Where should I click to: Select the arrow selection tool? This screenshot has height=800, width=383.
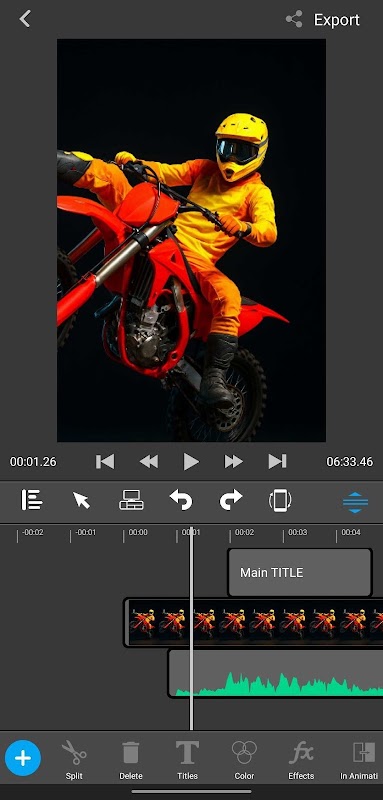81,500
